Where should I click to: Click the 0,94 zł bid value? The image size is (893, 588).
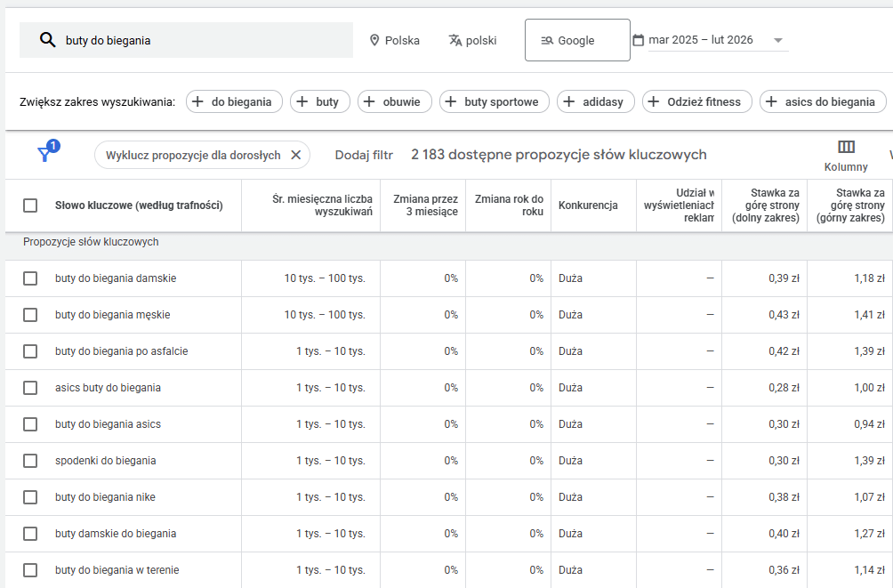click(870, 424)
